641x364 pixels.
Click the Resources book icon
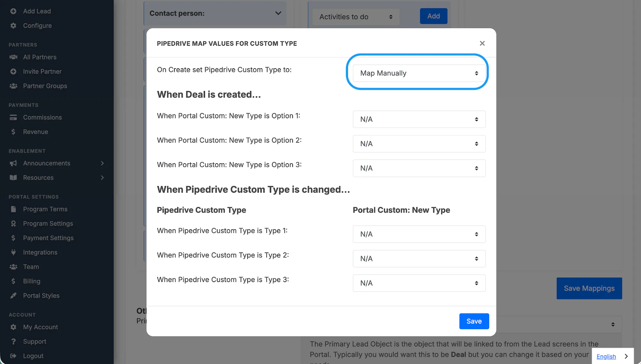13,178
